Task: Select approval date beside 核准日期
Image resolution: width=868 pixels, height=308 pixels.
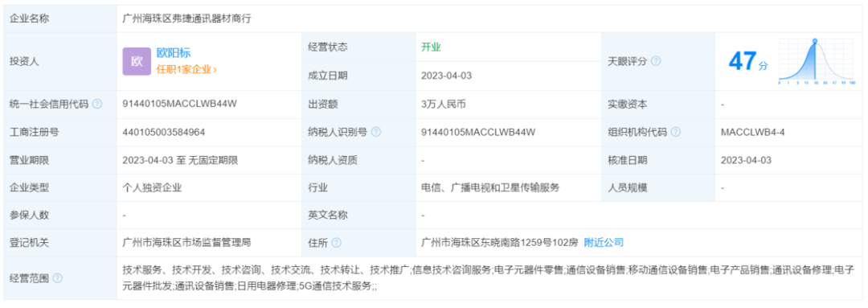Action: (746, 160)
